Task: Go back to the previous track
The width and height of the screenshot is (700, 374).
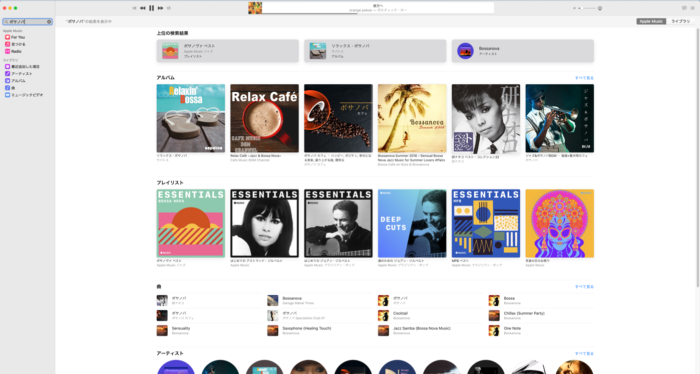Action: point(142,8)
